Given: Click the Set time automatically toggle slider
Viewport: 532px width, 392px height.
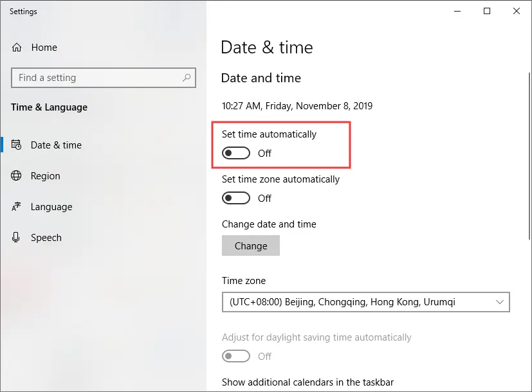Looking at the screenshot, I should [x=235, y=153].
